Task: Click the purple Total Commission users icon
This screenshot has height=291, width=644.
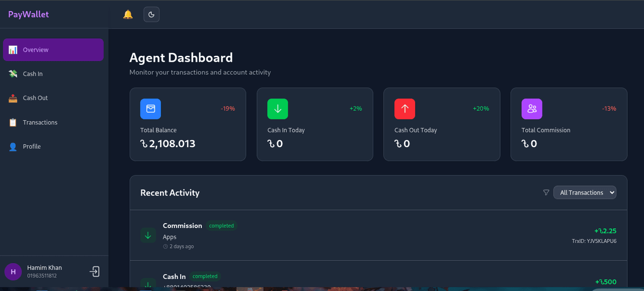Action: click(532, 109)
